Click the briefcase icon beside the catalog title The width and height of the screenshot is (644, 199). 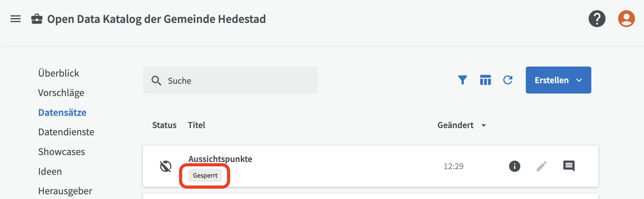(37, 19)
